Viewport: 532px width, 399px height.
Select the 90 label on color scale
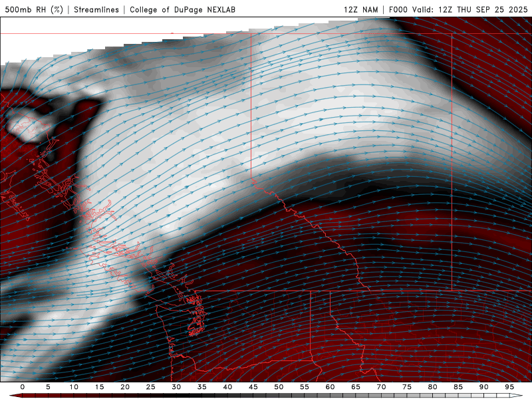coord(484,387)
